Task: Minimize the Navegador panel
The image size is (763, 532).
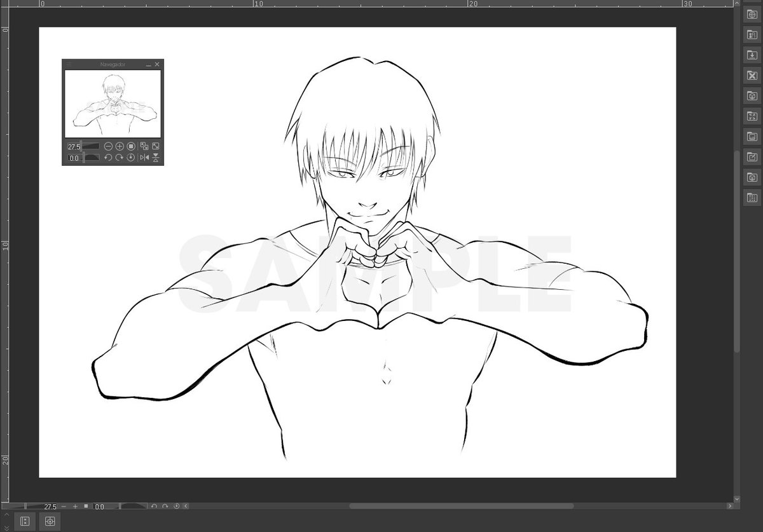Action: pyautogui.click(x=149, y=65)
